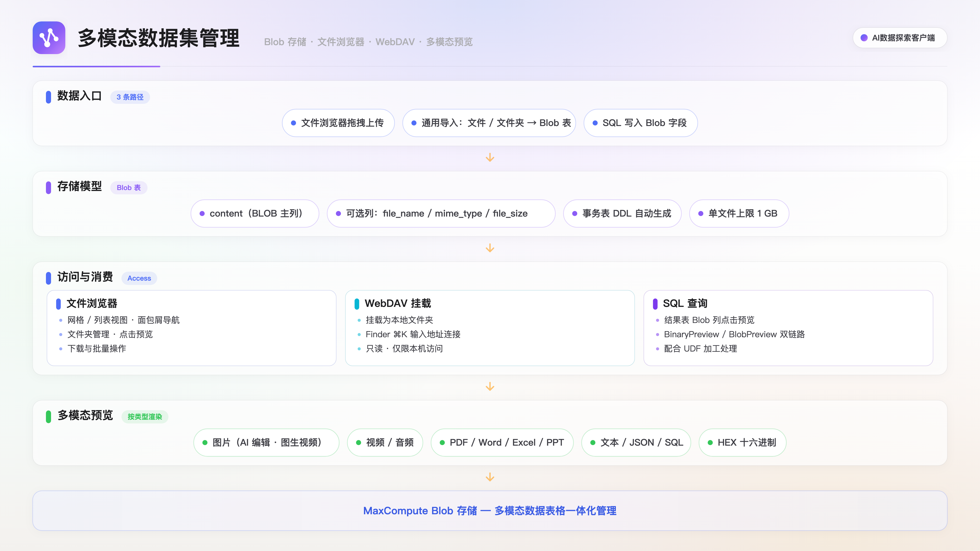Click the purple graph logo icon
Image resolution: width=980 pixels, height=551 pixels.
coord(49,38)
